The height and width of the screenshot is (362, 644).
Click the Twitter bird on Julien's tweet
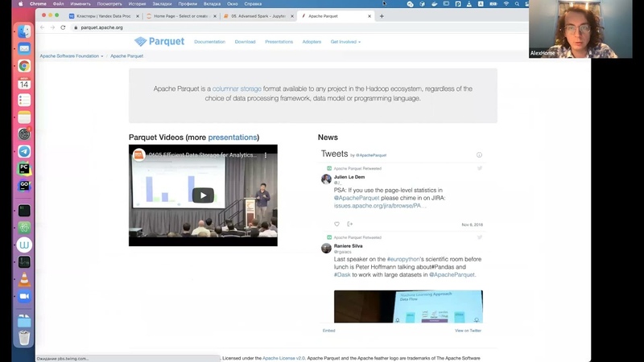click(x=479, y=168)
